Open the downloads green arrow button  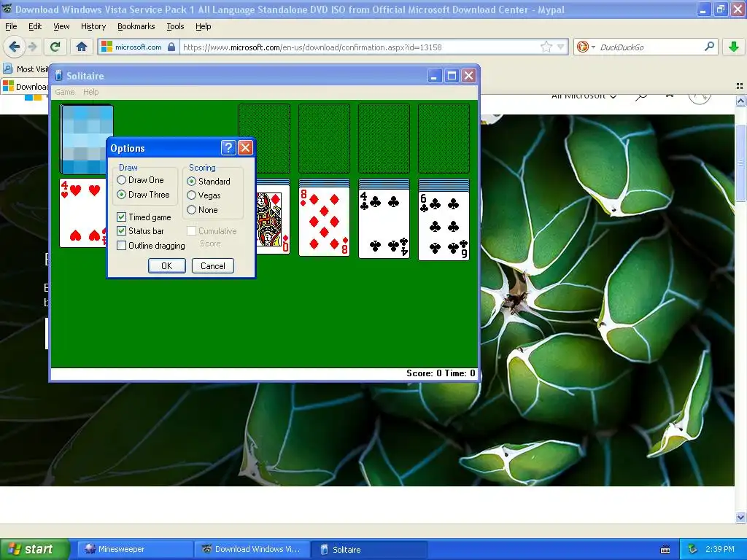[734, 47]
